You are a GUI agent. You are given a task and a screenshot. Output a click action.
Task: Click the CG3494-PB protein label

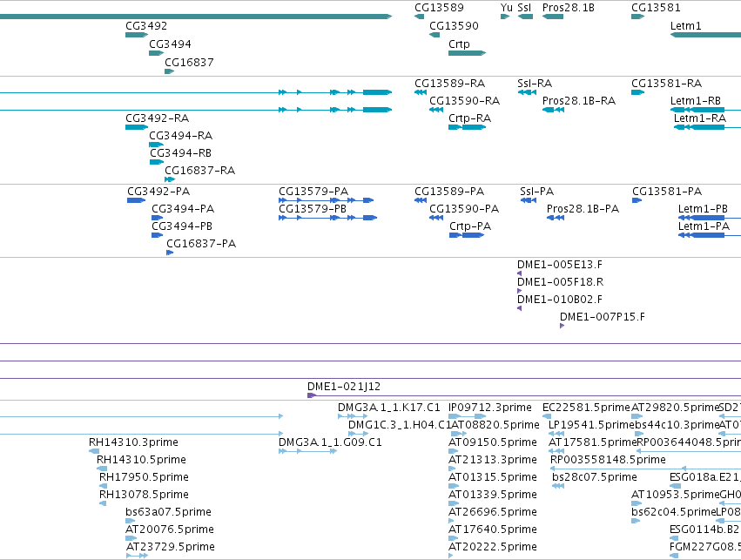click(x=182, y=226)
